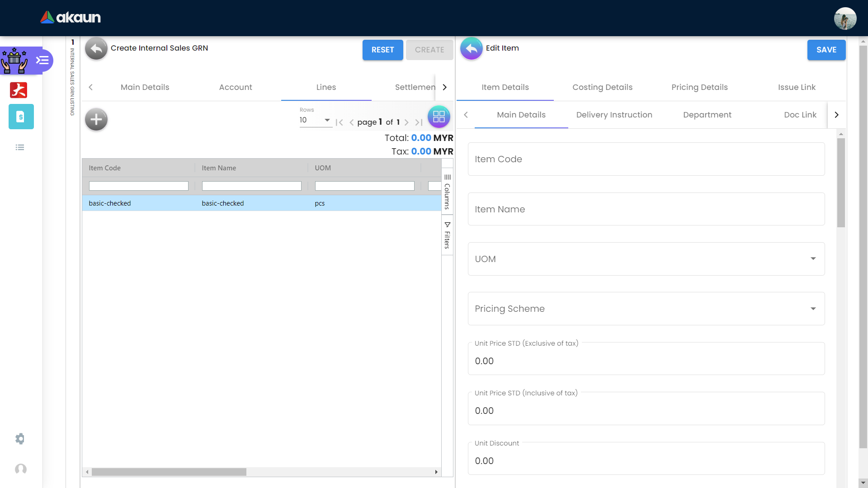Open the Filters side panel

(x=447, y=235)
